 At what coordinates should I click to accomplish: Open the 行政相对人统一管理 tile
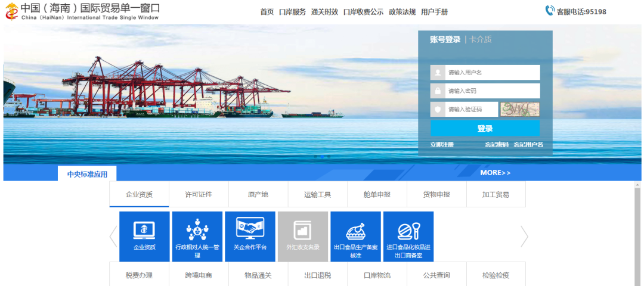197,237
